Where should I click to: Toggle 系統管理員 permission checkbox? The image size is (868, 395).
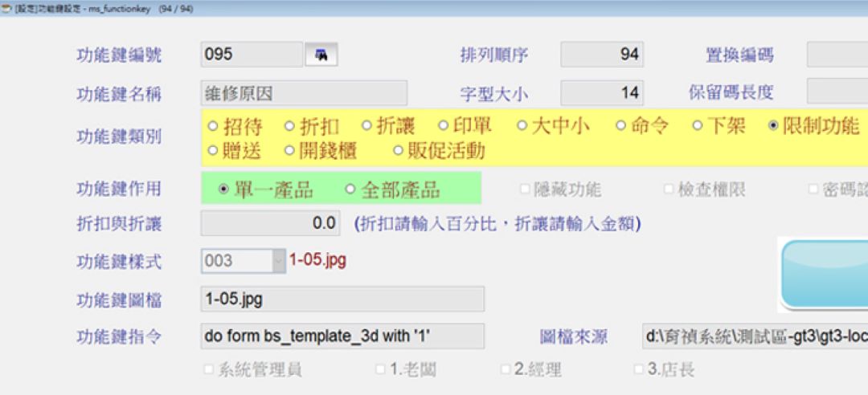click(x=208, y=369)
